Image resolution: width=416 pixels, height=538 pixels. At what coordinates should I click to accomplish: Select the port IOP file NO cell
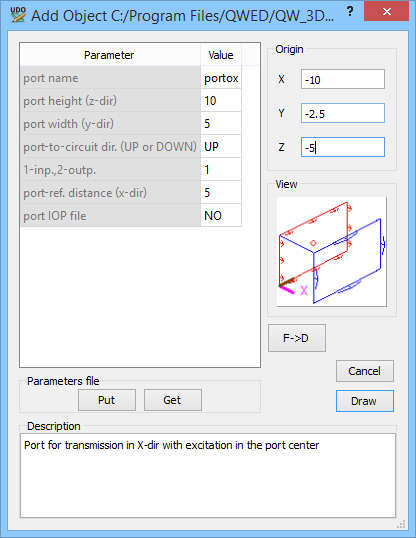(x=221, y=215)
